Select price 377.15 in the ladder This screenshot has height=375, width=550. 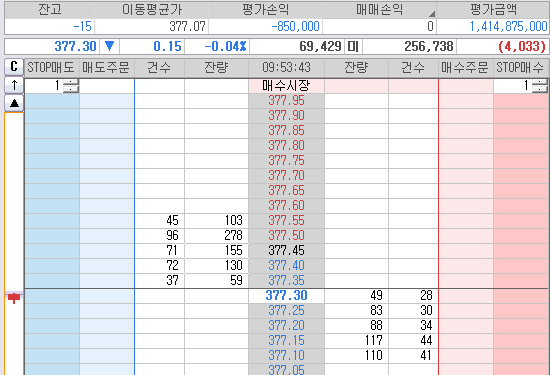[x=286, y=341]
